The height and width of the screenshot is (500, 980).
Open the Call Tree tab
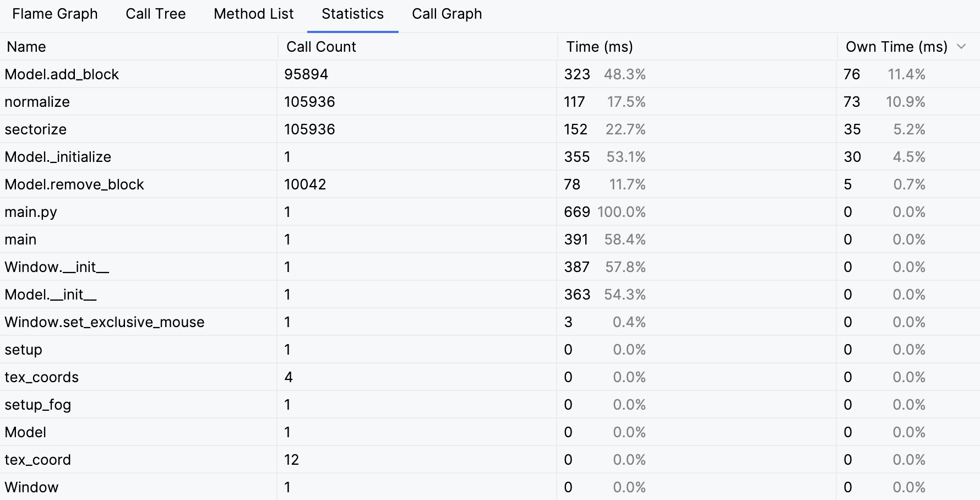pos(155,14)
